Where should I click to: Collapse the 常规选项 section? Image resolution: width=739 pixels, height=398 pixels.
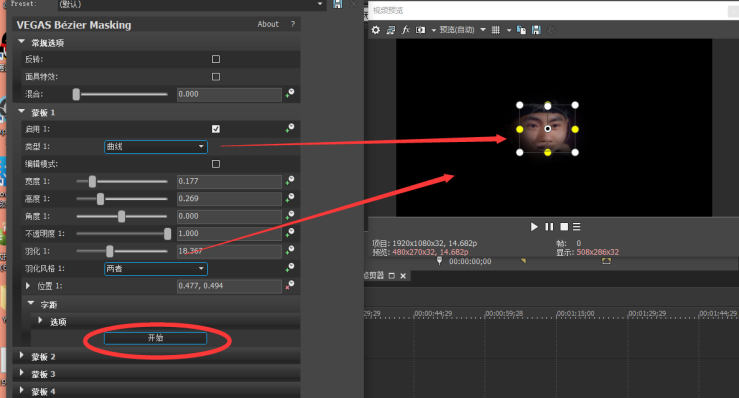coord(22,42)
